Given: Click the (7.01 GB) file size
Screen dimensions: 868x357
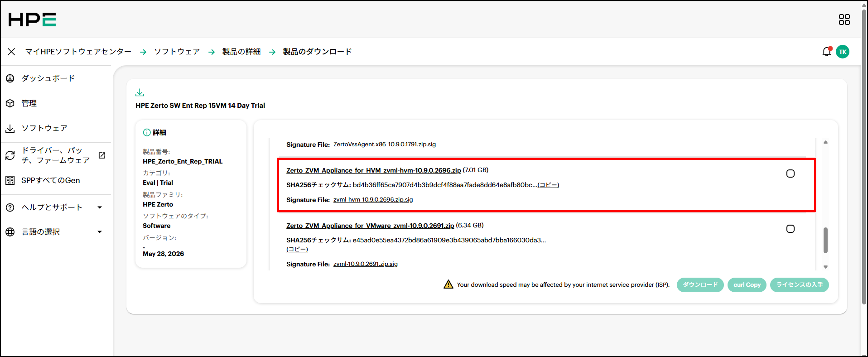Looking at the screenshot, I should [475, 170].
